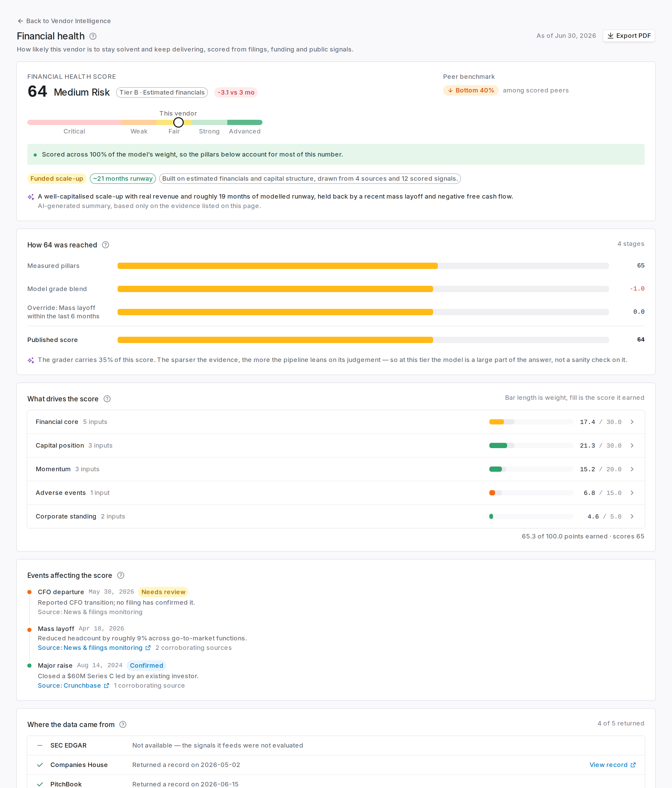Click external link icon after News & filings monitoring

click(148, 648)
